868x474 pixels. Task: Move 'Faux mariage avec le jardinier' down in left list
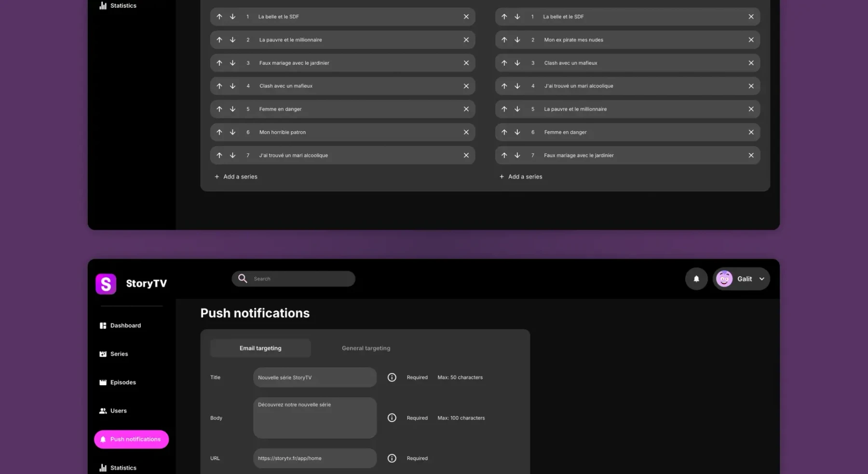click(x=232, y=63)
